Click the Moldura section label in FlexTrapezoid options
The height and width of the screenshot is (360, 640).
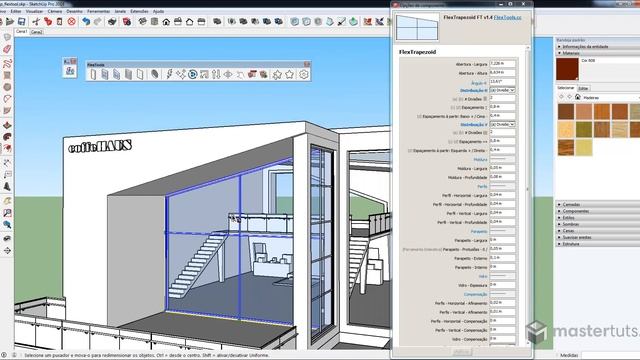pos(480,160)
